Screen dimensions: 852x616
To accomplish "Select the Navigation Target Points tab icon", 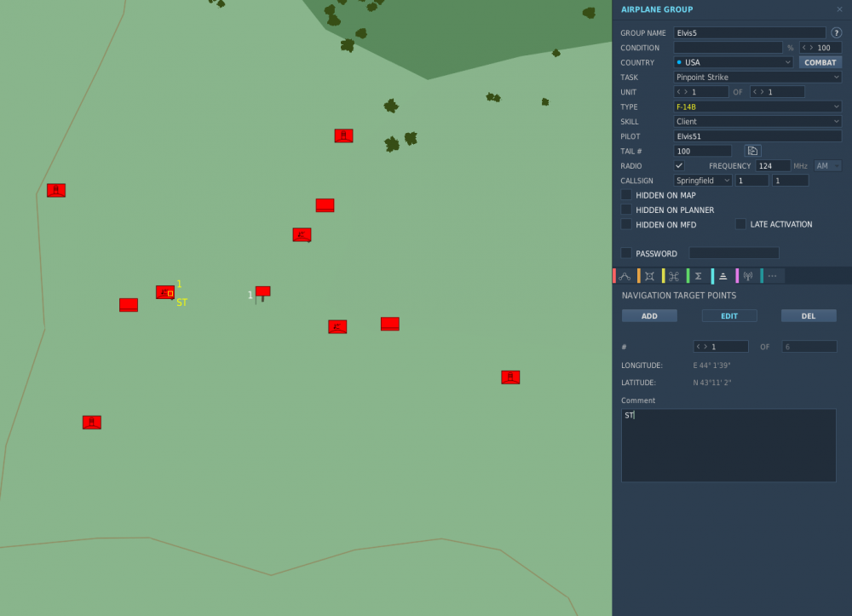I will click(x=723, y=276).
